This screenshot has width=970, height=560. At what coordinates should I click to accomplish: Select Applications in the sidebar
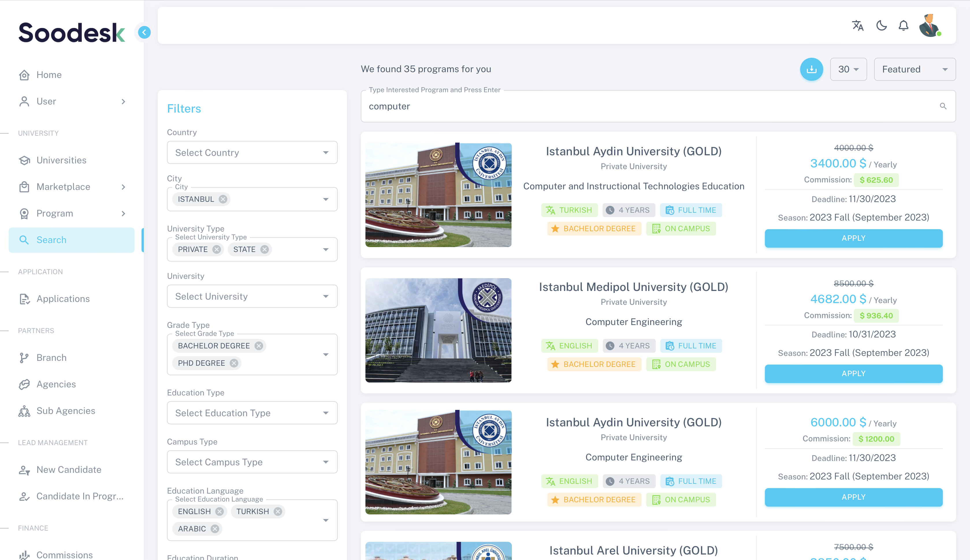point(63,299)
